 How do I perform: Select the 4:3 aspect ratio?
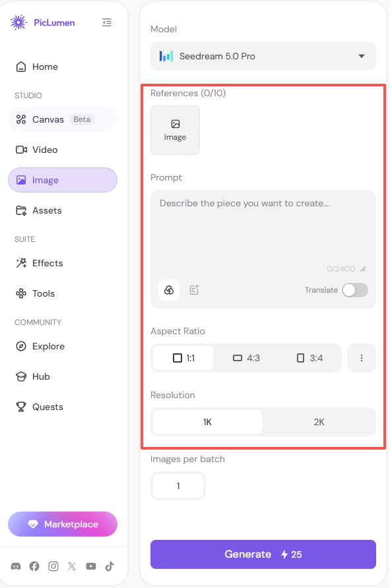point(246,358)
